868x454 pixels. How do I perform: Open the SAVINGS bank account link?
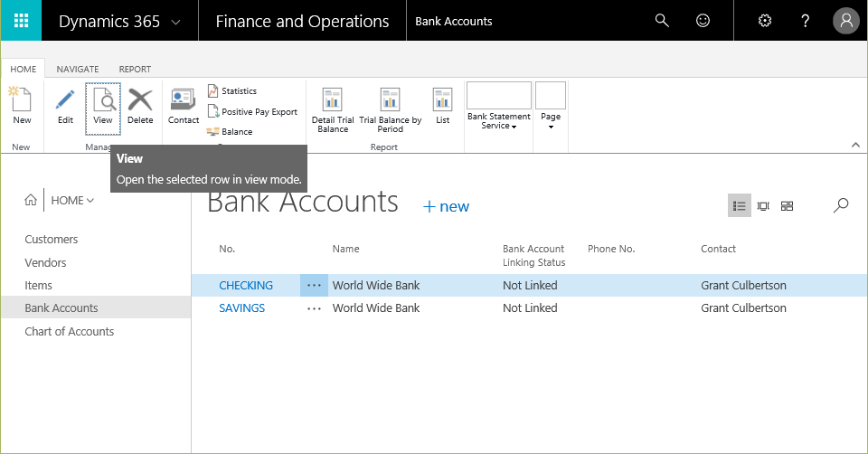[242, 307]
